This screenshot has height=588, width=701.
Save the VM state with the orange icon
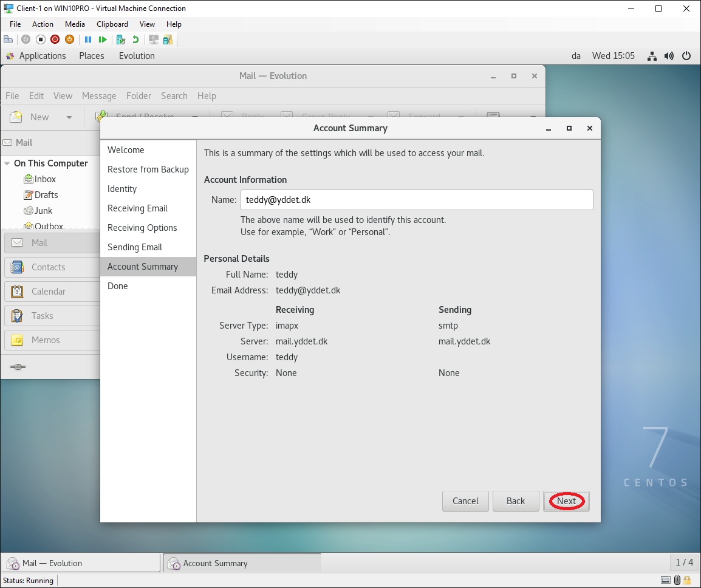click(x=69, y=39)
